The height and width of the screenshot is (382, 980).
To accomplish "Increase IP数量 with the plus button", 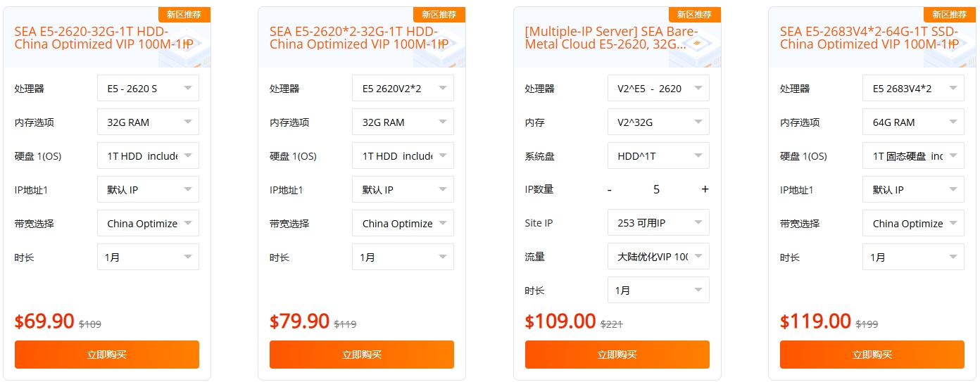I will 705,189.
